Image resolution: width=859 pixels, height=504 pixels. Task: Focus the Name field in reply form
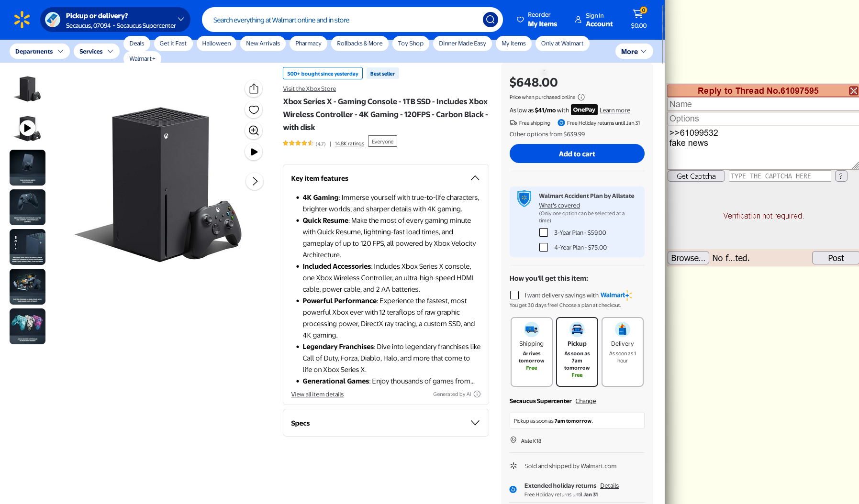(x=763, y=104)
